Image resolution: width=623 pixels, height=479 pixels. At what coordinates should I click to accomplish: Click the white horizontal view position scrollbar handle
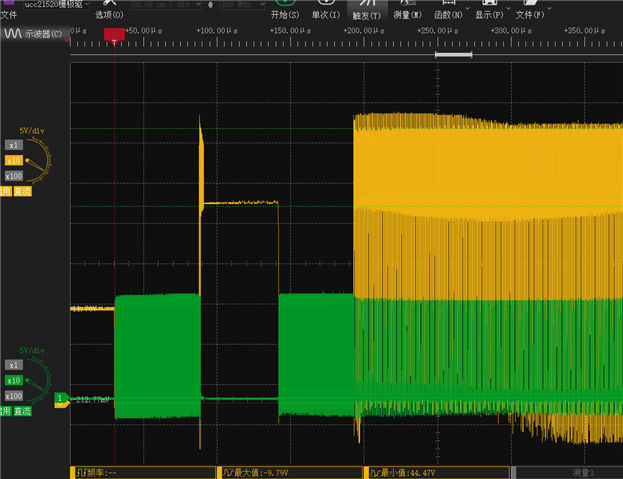coord(453,55)
